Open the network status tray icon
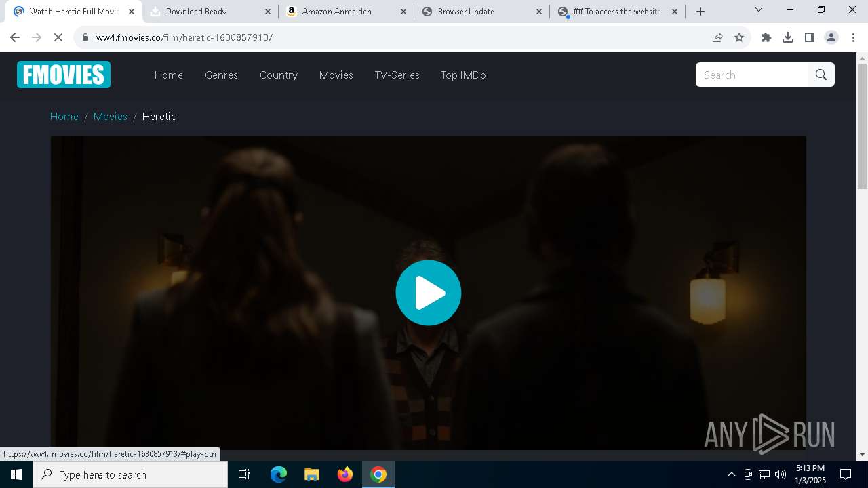The height and width of the screenshot is (488, 868). pyautogui.click(x=764, y=474)
